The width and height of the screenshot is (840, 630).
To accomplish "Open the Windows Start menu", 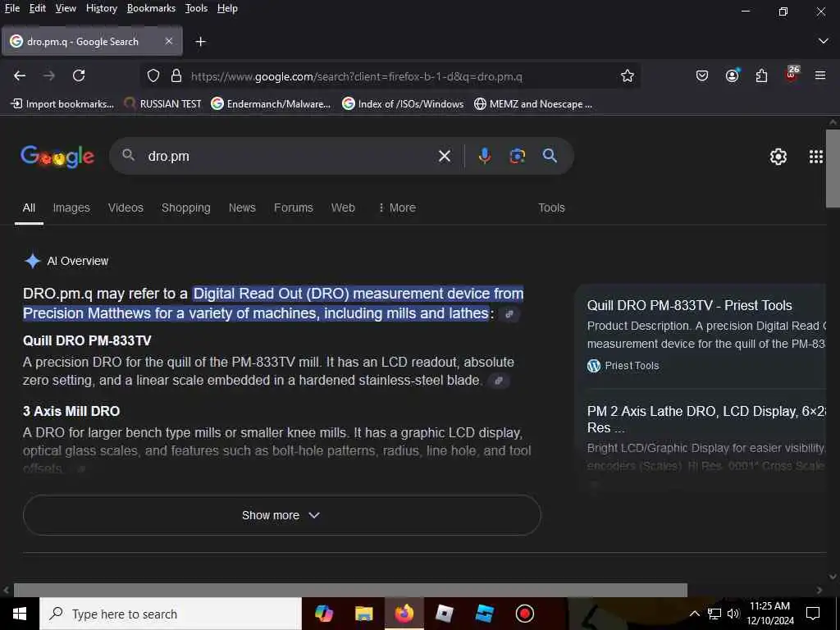I will click(20, 614).
